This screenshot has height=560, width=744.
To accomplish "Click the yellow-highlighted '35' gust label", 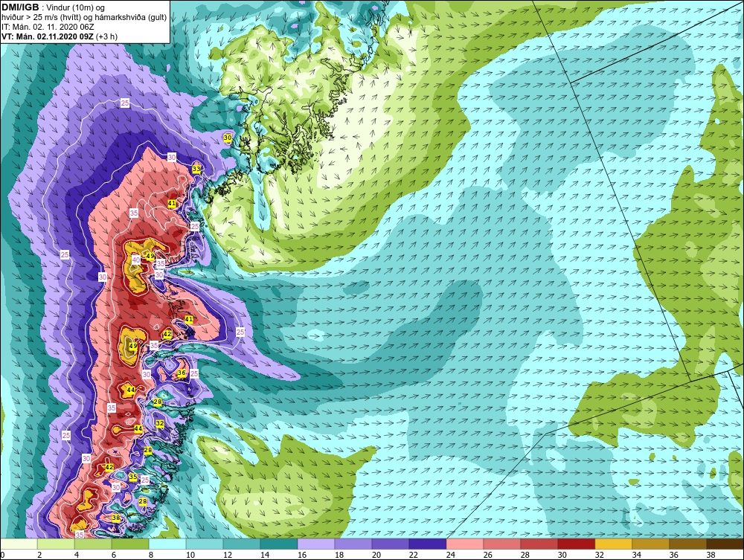I will coord(133,477).
